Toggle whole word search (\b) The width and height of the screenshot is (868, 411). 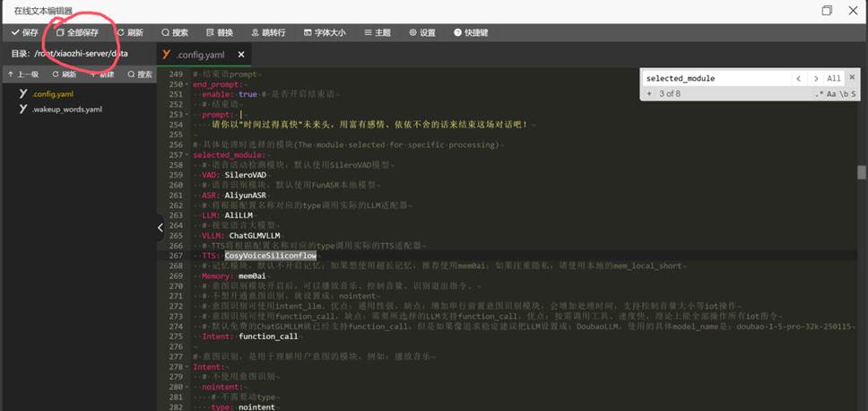844,93
